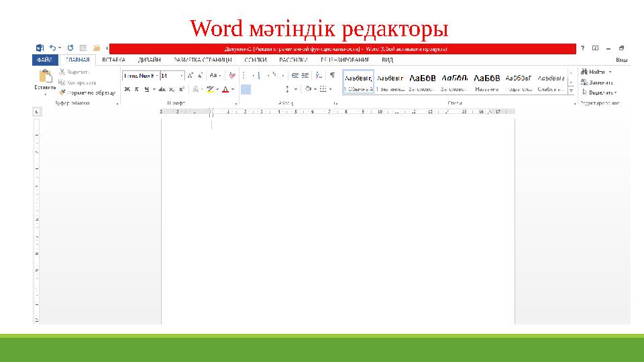Click the Clear All Formatting eraser icon
Screen dimensions: 644x362
point(232,76)
